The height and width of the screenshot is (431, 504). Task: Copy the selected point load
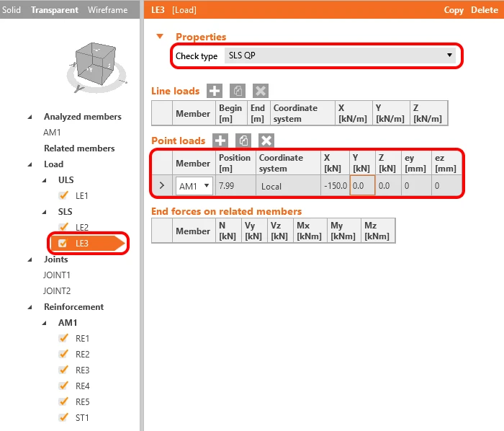pos(243,141)
